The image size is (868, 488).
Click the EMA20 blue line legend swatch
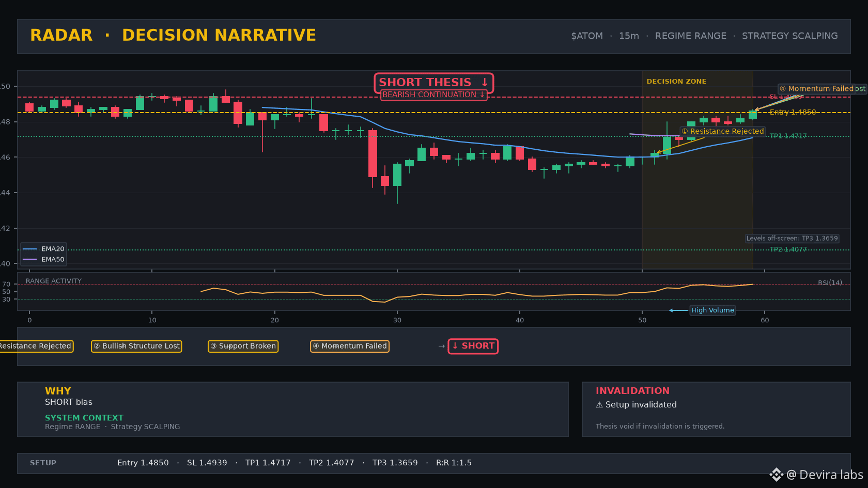30,249
